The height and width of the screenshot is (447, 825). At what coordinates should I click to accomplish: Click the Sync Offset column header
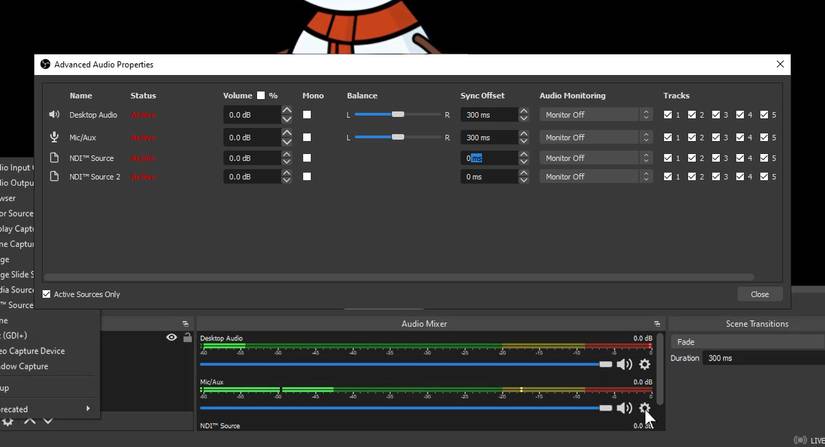[482, 95]
